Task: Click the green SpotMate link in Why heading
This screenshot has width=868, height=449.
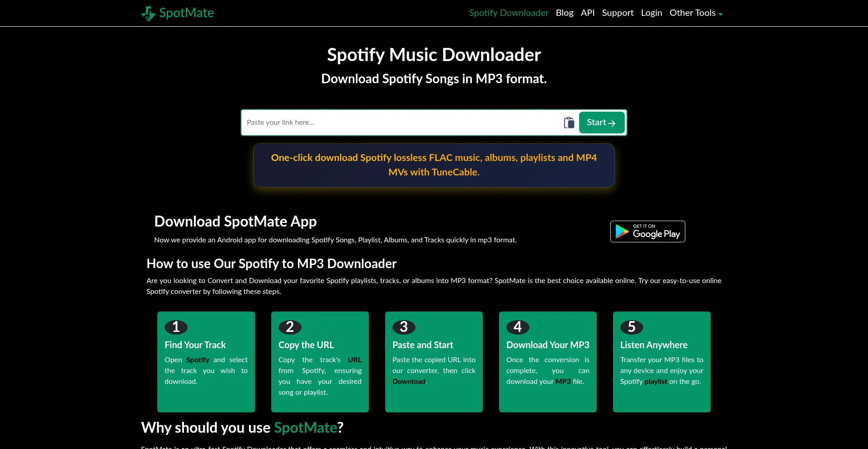Action: point(306,428)
